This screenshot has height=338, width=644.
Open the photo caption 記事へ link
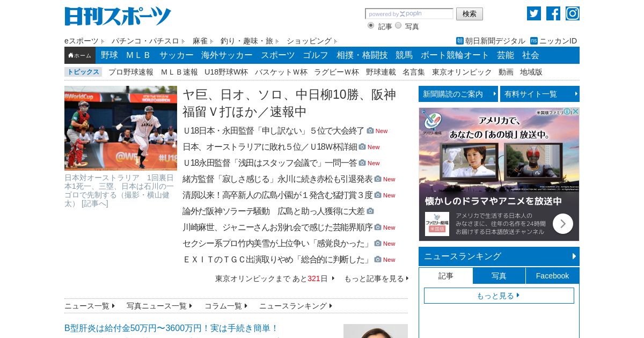[x=94, y=203]
